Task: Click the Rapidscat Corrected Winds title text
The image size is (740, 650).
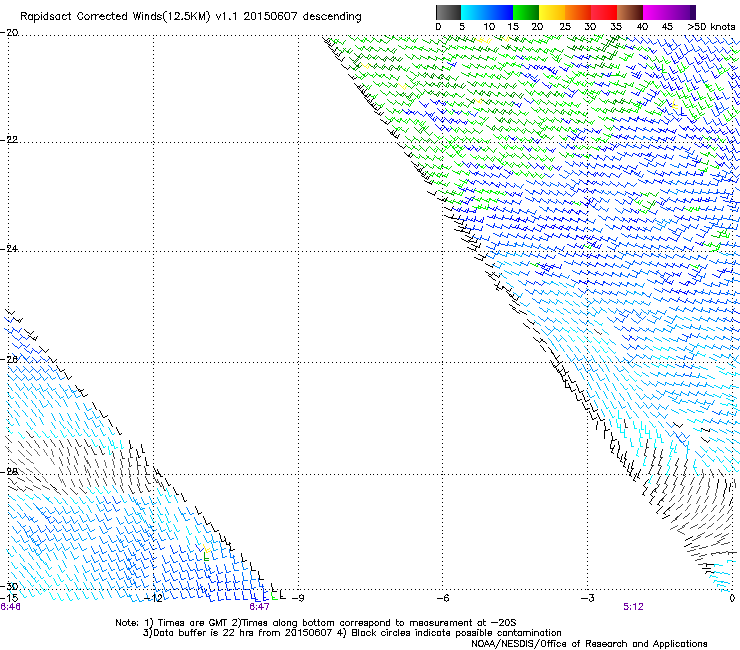Action: [191, 17]
